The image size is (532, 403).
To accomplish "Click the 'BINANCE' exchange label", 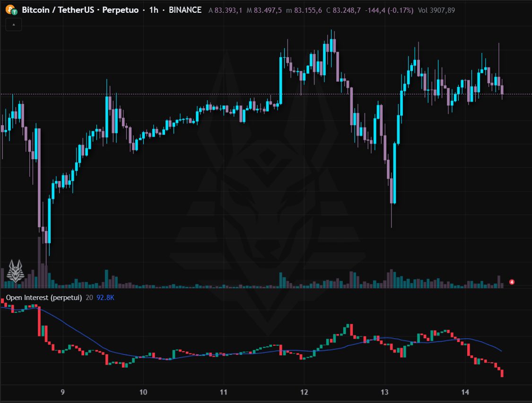I will coord(185,10).
